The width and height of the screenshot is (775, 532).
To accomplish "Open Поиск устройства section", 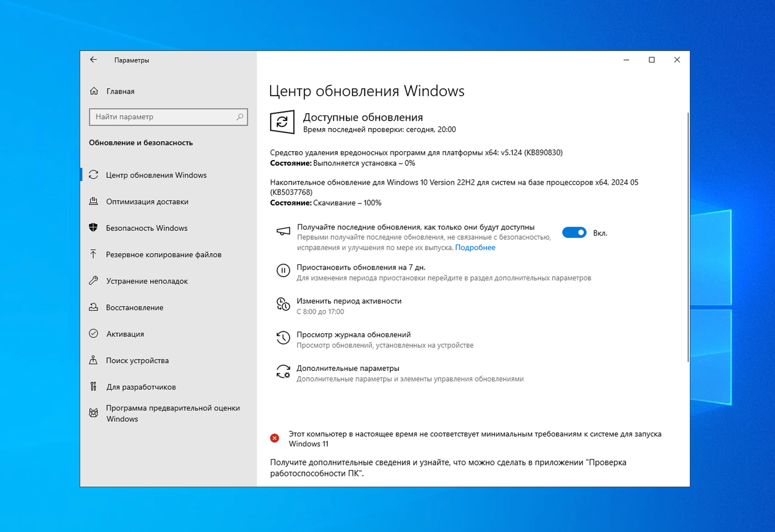I will [x=137, y=360].
